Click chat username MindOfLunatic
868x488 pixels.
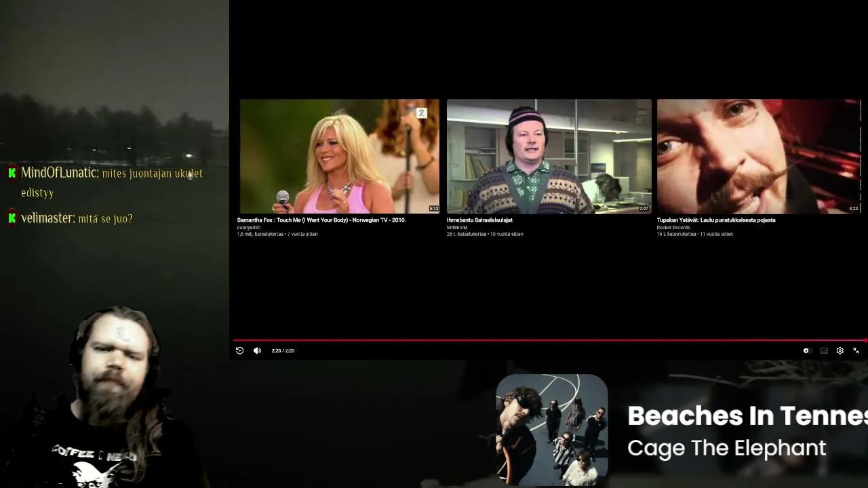[60, 173]
